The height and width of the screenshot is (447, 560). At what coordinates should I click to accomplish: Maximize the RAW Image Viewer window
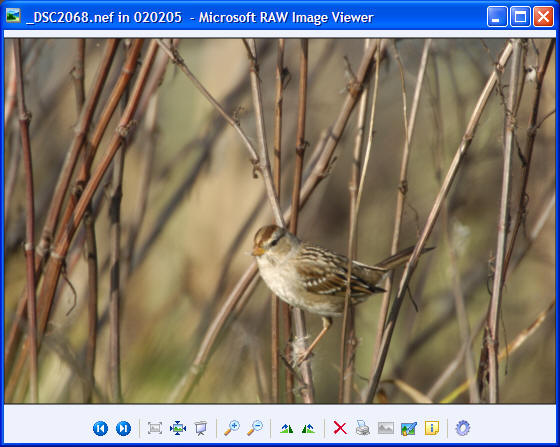(520, 16)
